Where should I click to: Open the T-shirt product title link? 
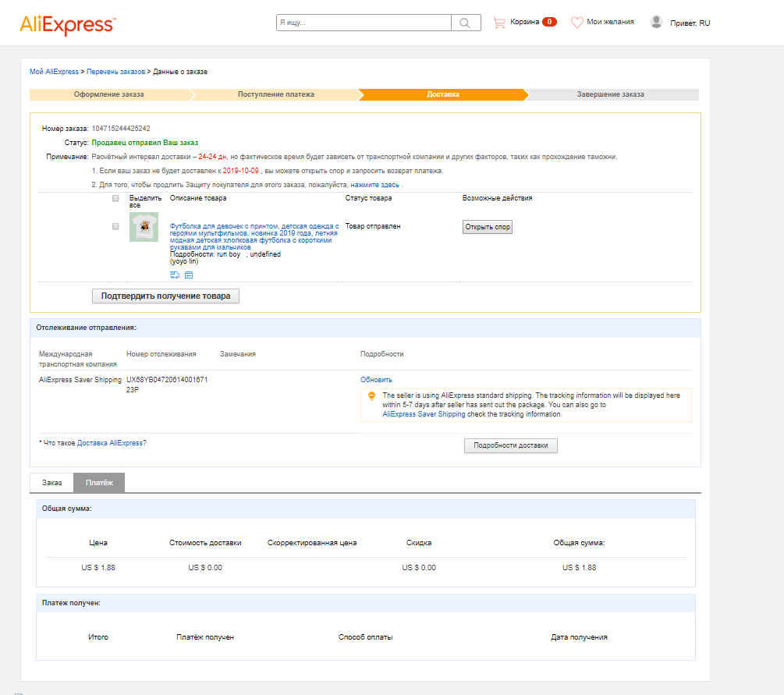click(x=254, y=236)
